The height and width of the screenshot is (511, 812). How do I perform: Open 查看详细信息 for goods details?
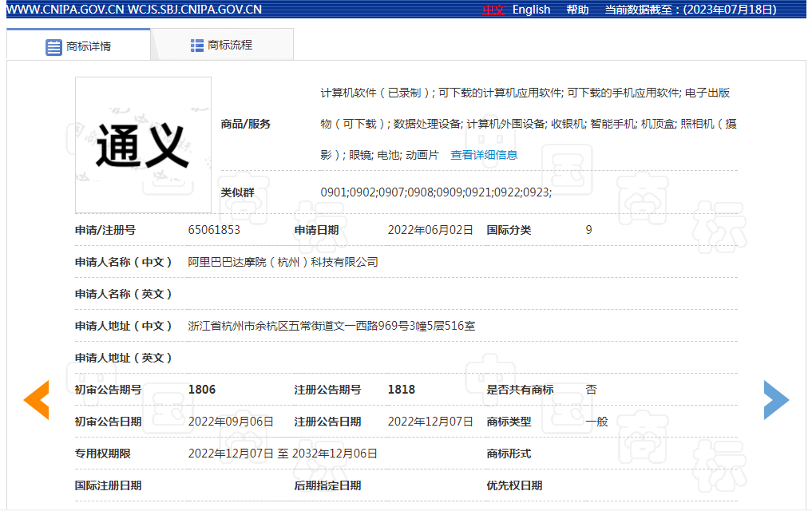click(x=484, y=155)
